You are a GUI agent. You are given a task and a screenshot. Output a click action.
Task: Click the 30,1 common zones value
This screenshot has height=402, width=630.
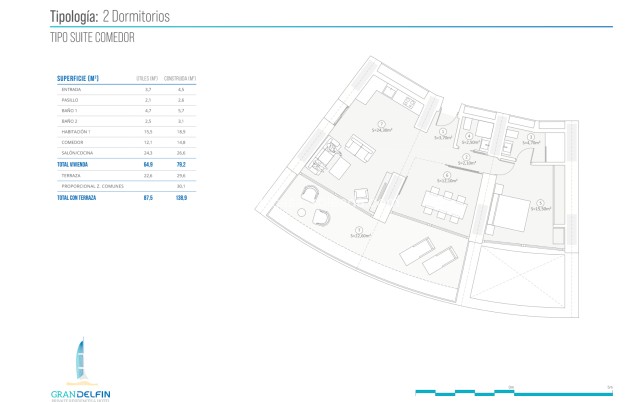point(181,186)
